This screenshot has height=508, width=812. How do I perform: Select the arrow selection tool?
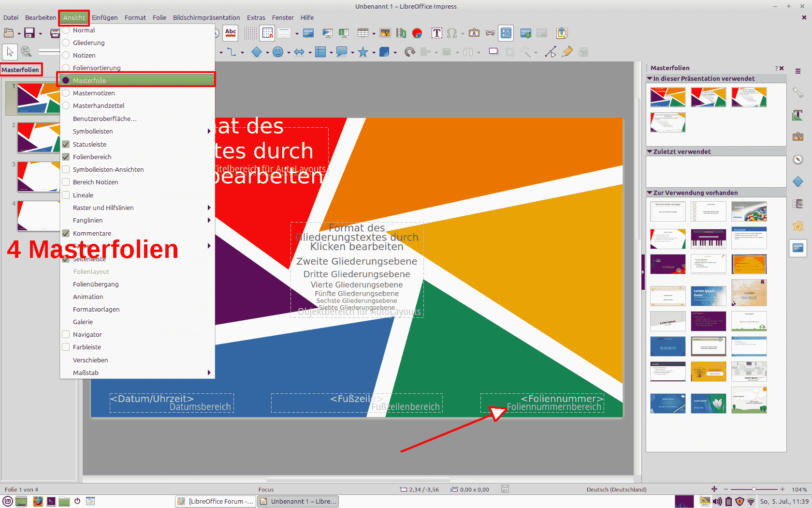tap(10, 52)
